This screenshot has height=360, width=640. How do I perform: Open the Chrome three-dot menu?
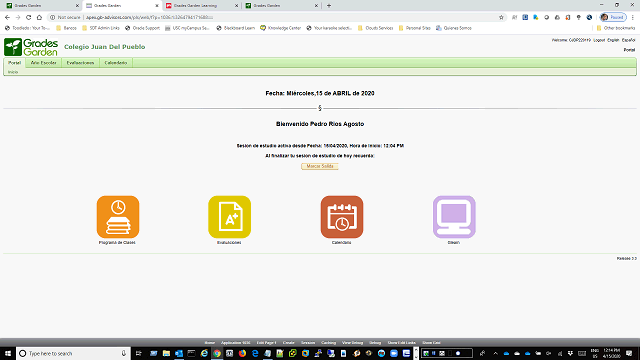click(633, 18)
